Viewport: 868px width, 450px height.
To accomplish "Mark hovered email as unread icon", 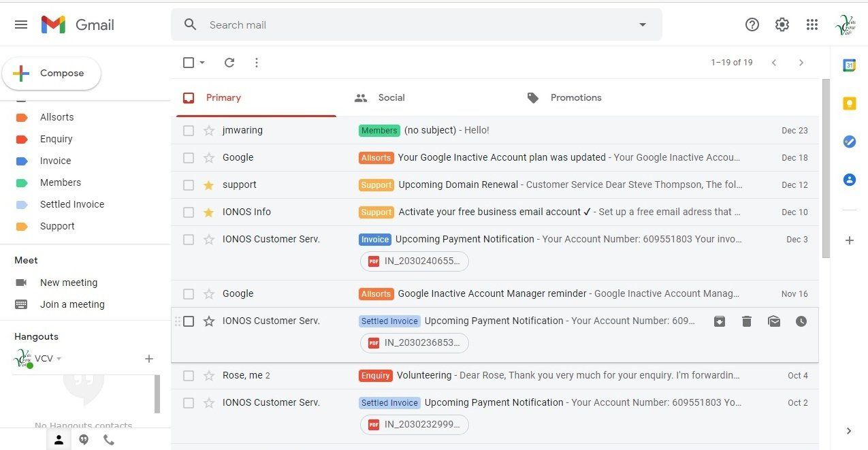I will (x=774, y=321).
